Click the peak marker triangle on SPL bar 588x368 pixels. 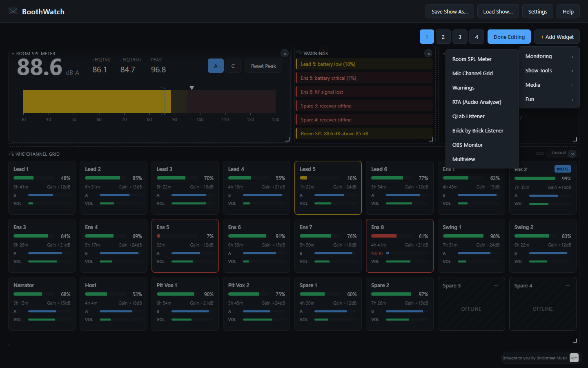[192, 88]
